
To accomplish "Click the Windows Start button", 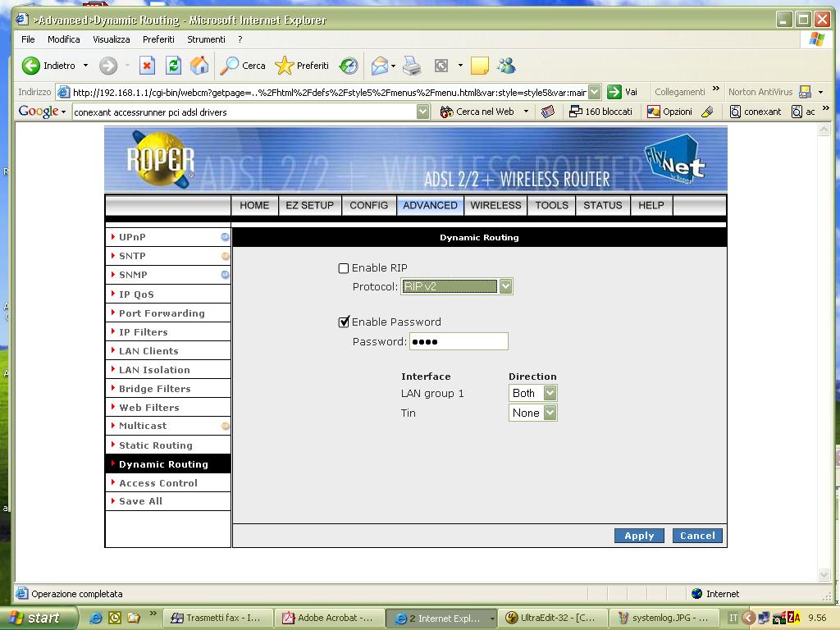I will tap(39, 618).
